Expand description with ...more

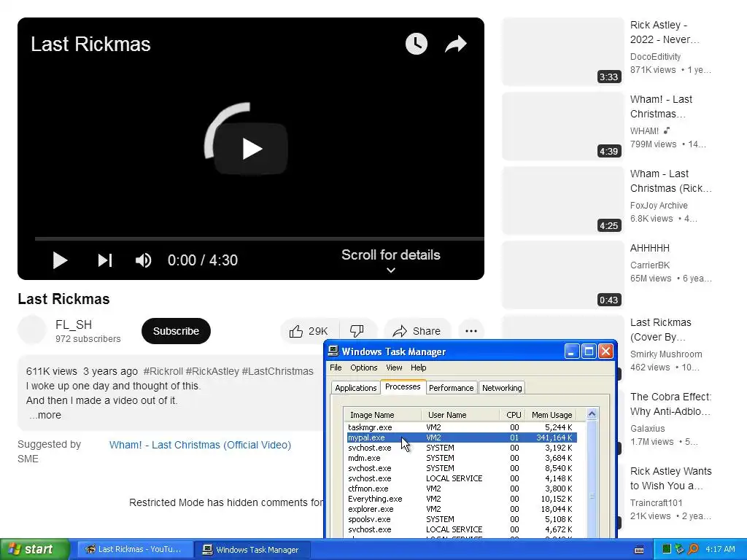coord(45,415)
